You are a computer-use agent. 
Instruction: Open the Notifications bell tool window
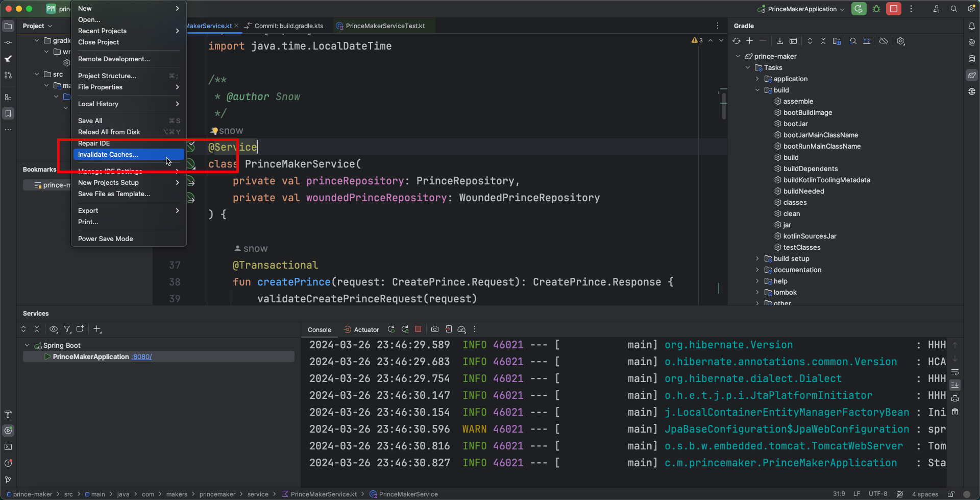(x=971, y=26)
